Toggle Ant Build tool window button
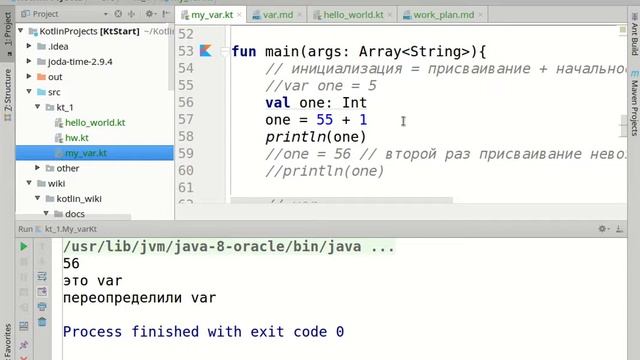The width and height of the screenshot is (640, 360). [x=634, y=34]
